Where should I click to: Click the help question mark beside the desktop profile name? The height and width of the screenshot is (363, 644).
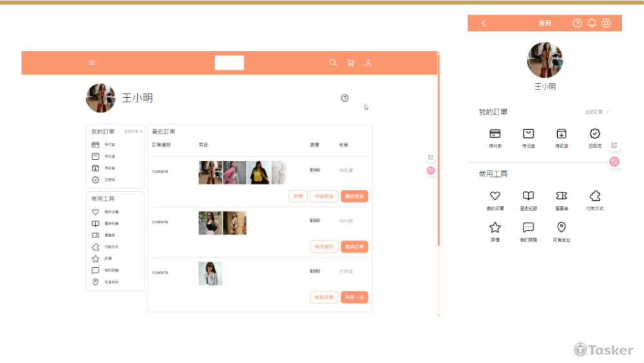coord(345,98)
